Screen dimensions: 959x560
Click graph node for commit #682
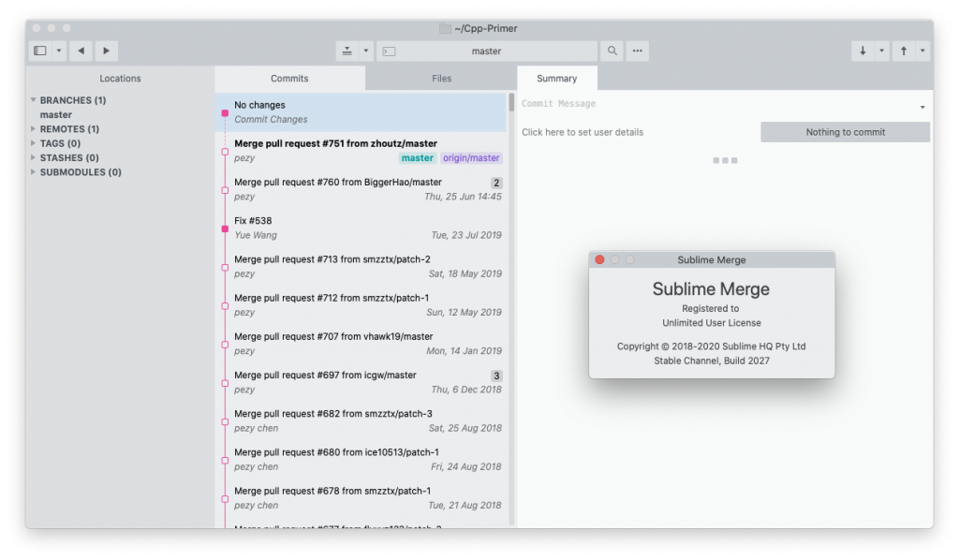[x=225, y=421]
